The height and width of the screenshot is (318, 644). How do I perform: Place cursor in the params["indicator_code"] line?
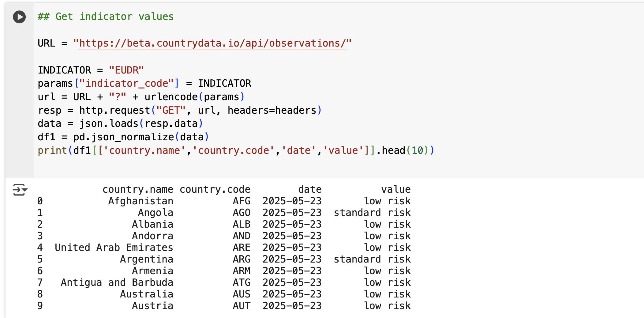pos(144,83)
